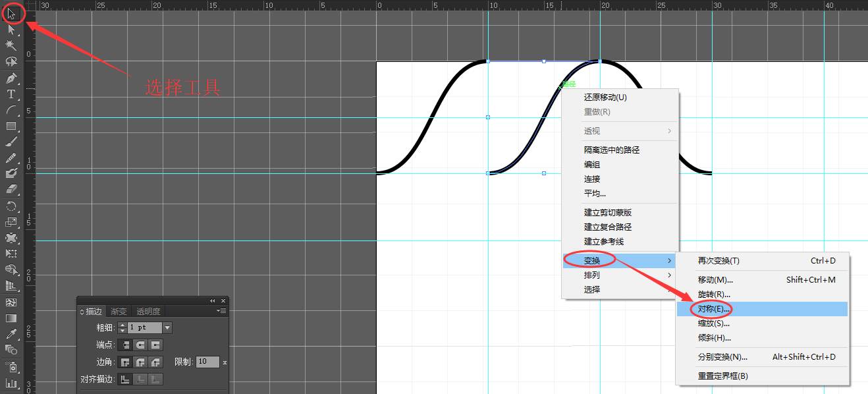Select the Column Graph tool
This screenshot has width=868, height=394.
[11, 383]
